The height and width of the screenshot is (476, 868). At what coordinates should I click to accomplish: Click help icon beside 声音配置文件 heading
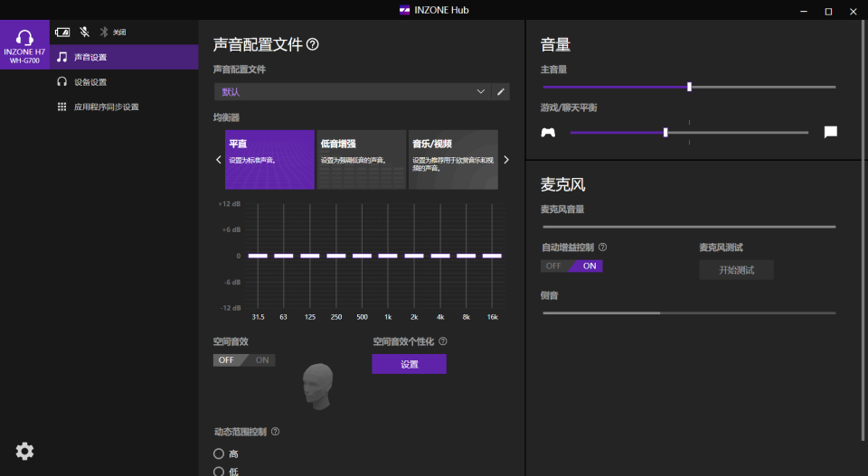pos(313,44)
